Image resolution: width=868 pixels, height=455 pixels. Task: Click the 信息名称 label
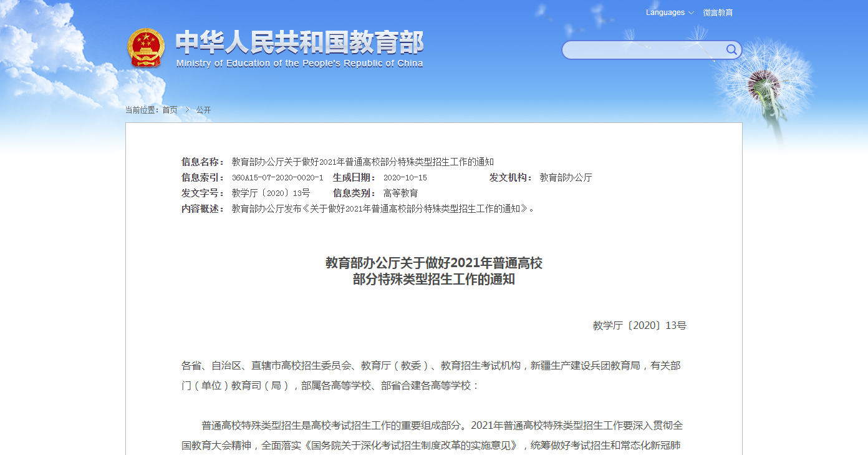[203, 162]
